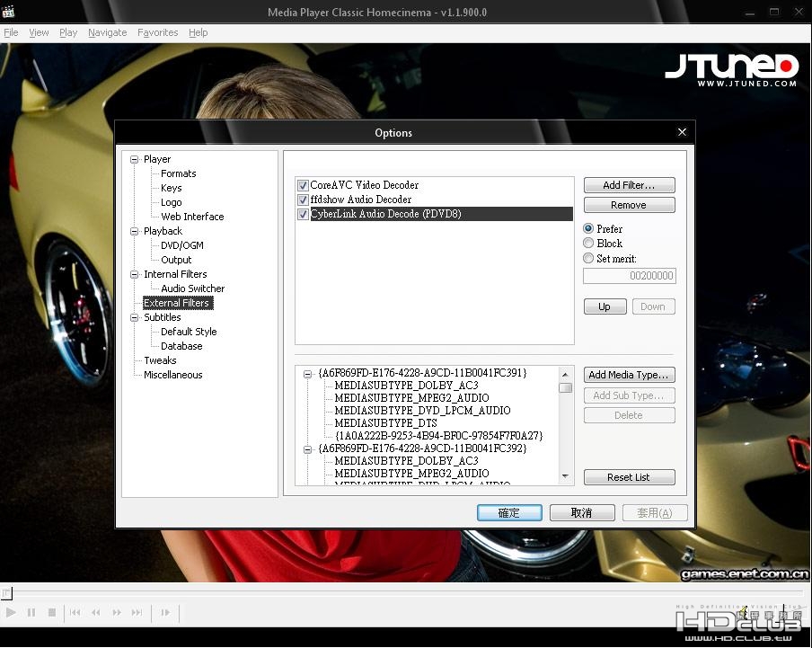This screenshot has height=648, width=812.
Task: Select Miscellaneous in the options tree
Action: (x=173, y=375)
